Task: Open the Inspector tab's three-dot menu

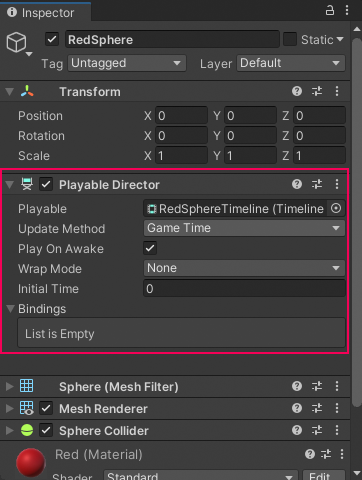Action: coord(347,10)
